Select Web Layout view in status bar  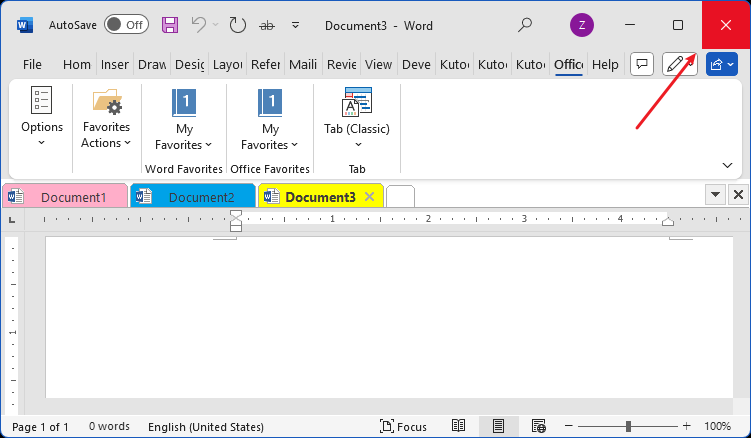[538, 426]
